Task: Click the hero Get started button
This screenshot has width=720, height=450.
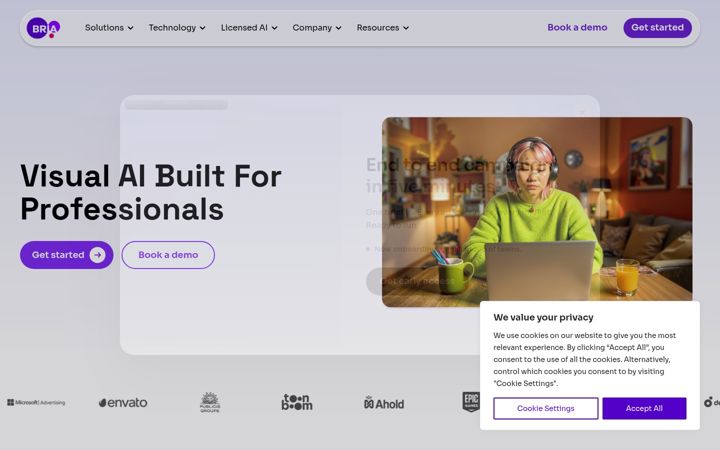Action: coord(67,255)
